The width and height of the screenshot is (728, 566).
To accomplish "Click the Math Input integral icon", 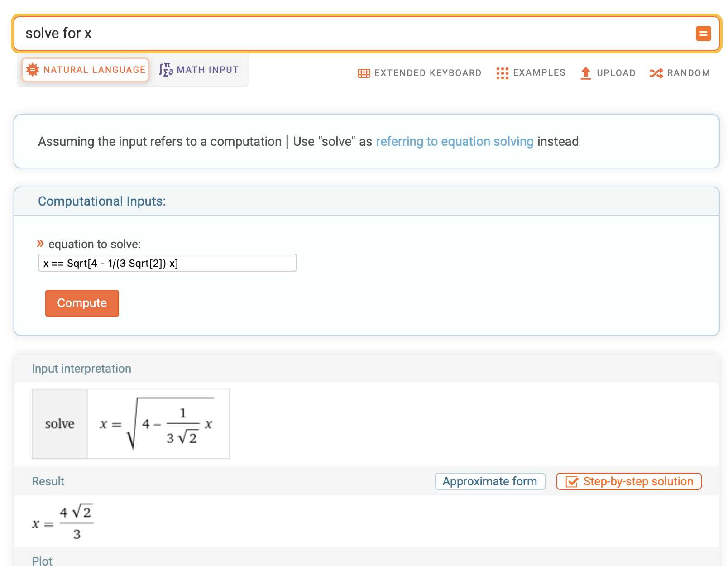I will point(166,70).
